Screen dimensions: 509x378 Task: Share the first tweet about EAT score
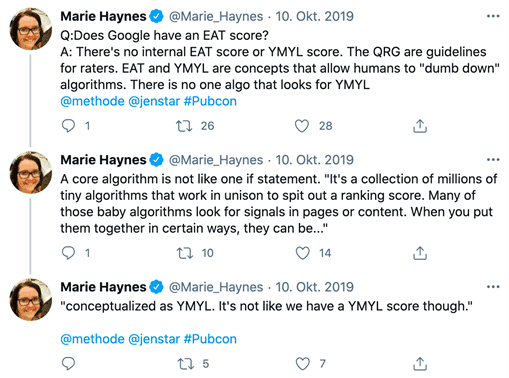point(420,126)
